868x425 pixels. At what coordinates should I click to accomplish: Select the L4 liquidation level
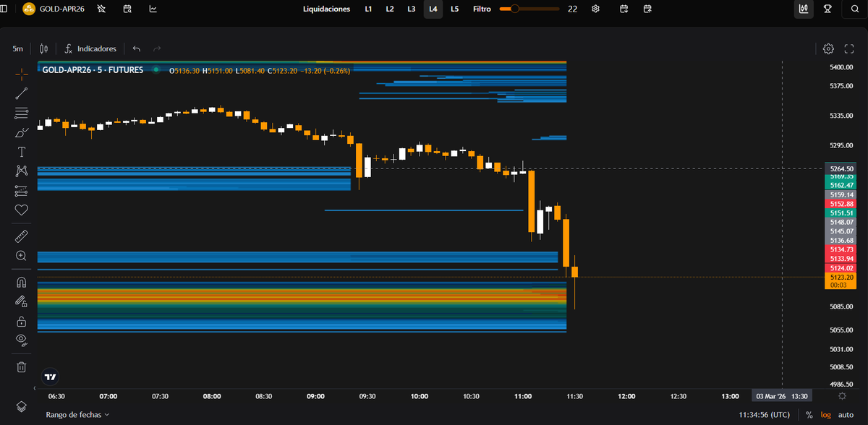tap(433, 9)
